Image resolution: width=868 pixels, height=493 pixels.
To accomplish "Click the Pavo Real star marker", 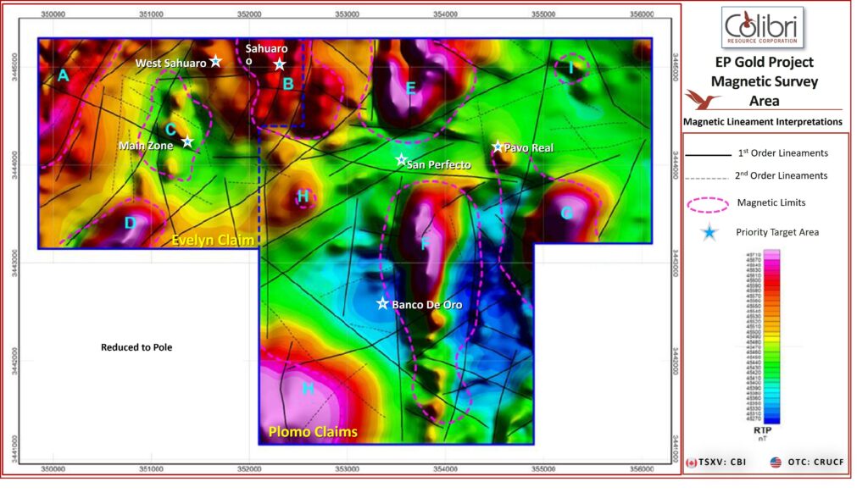I will point(498,147).
